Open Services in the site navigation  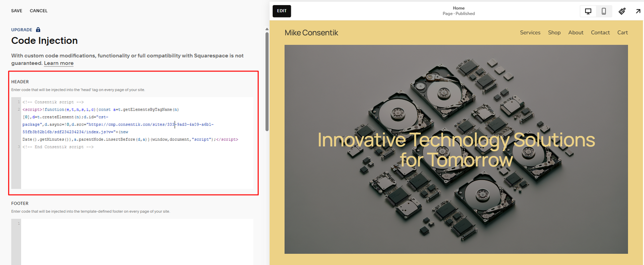click(530, 33)
